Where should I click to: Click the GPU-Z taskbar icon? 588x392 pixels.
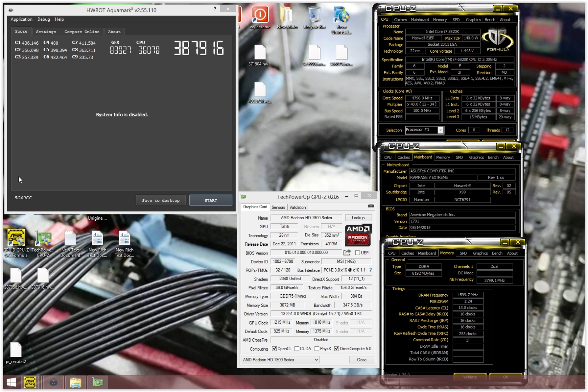(98, 382)
